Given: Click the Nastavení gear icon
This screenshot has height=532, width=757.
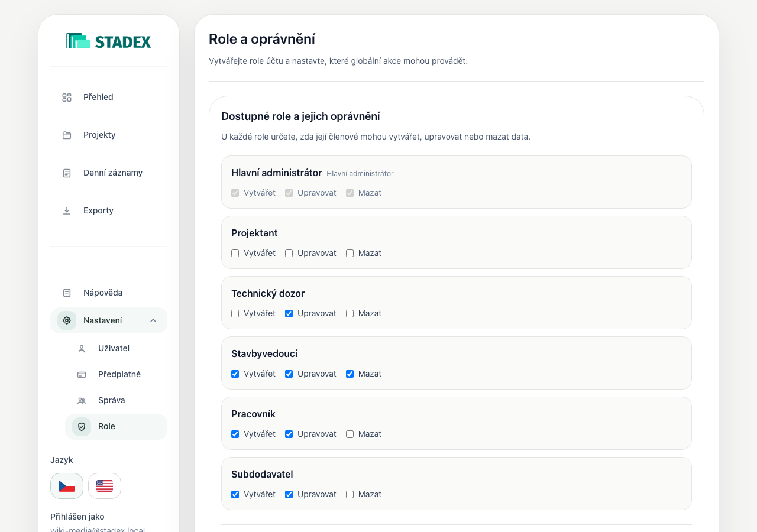Looking at the screenshot, I should tap(67, 320).
